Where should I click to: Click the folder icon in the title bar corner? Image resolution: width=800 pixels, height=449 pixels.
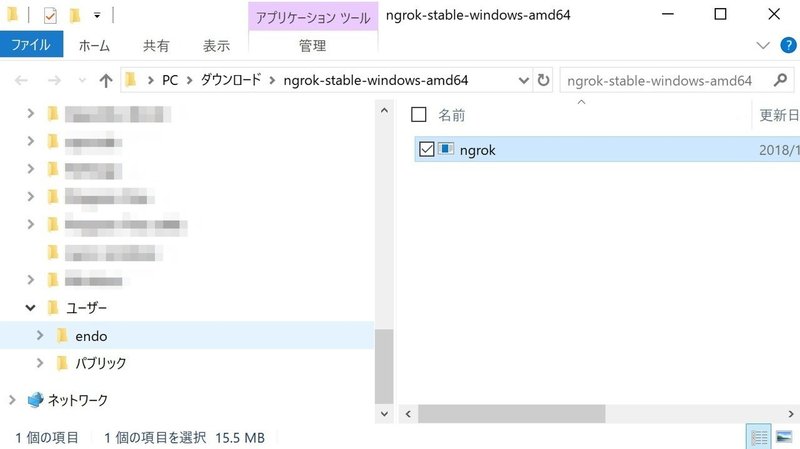[x=13, y=15]
